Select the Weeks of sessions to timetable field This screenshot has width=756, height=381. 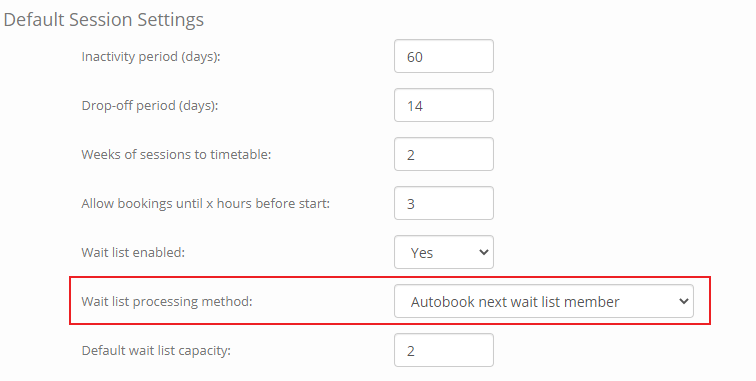[x=444, y=154]
